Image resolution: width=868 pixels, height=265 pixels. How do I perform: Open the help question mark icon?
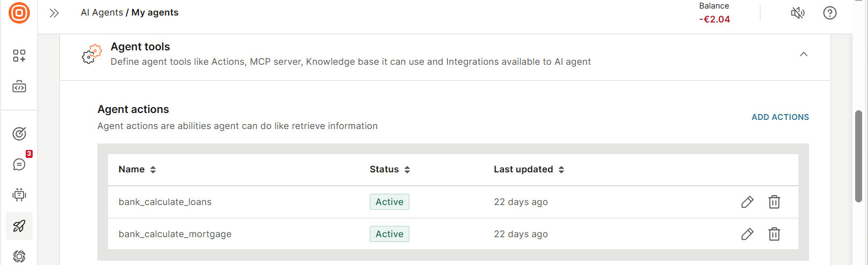[x=829, y=13]
